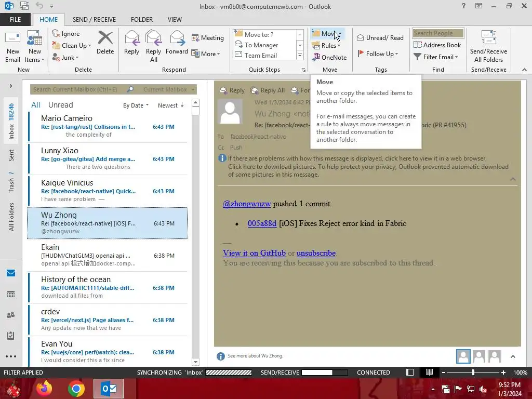Switch to Calendar view
The image size is (532, 399).
[11, 294]
